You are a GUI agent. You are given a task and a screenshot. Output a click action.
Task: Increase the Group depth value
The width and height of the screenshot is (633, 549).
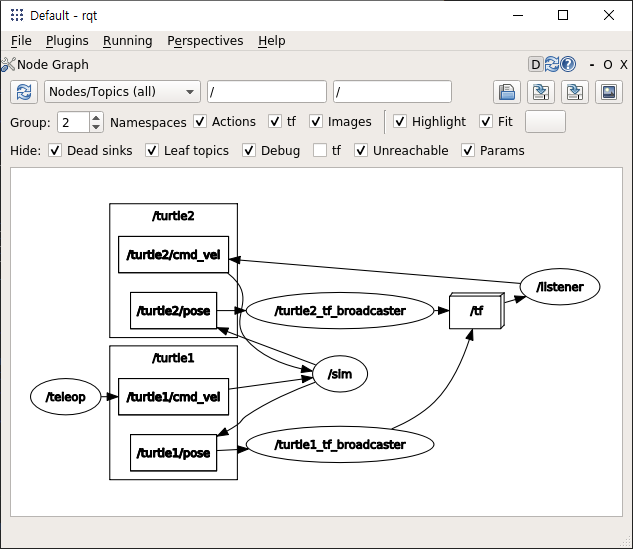(x=96, y=118)
